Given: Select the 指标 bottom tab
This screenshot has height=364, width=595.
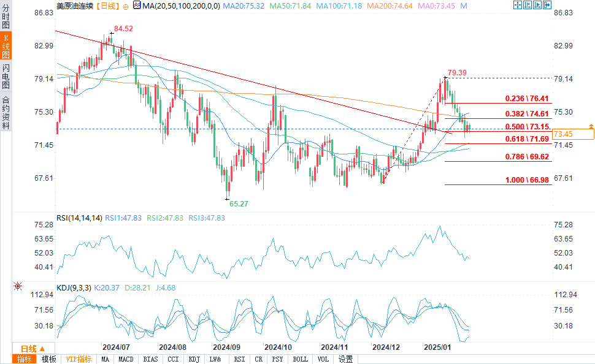Looking at the screenshot, I should click(x=25, y=359).
